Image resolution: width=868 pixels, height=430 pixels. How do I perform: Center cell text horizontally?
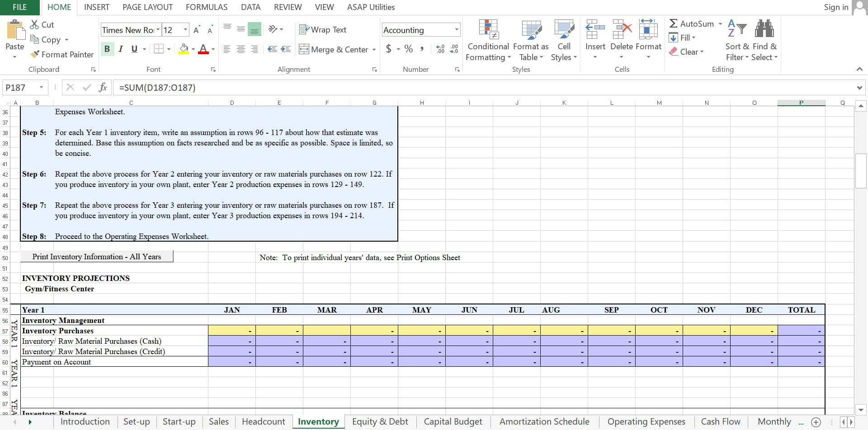[x=241, y=49]
